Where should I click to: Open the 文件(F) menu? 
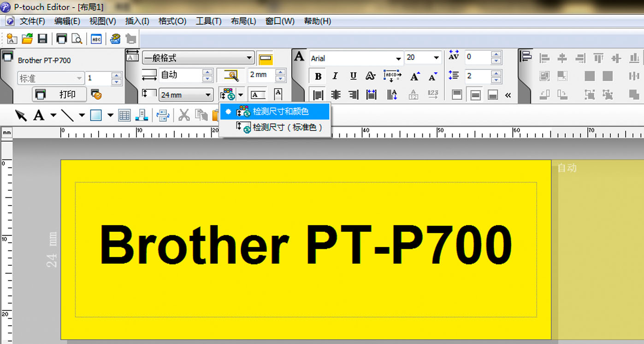point(32,21)
